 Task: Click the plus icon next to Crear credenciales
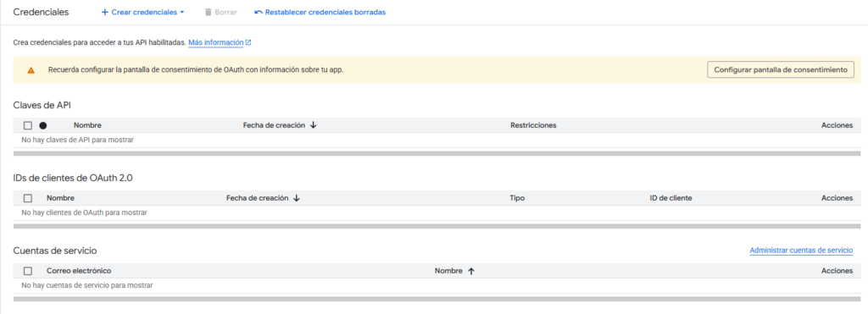(104, 12)
